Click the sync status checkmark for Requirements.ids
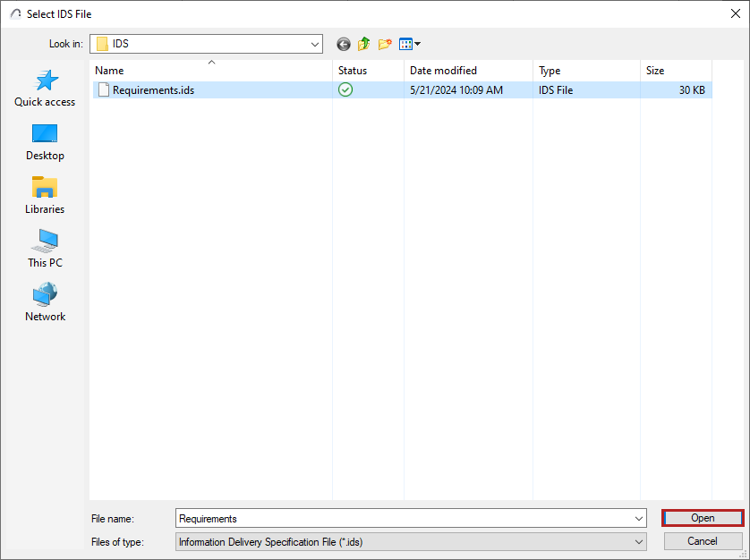Viewport: 750px width, 560px height. (x=345, y=89)
